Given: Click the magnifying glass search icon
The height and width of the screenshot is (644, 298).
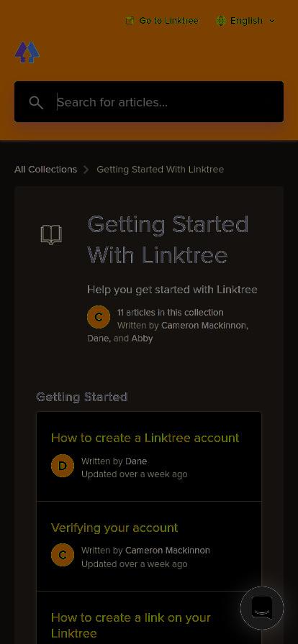Looking at the screenshot, I should pyautogui.click(x=36, y=102).
